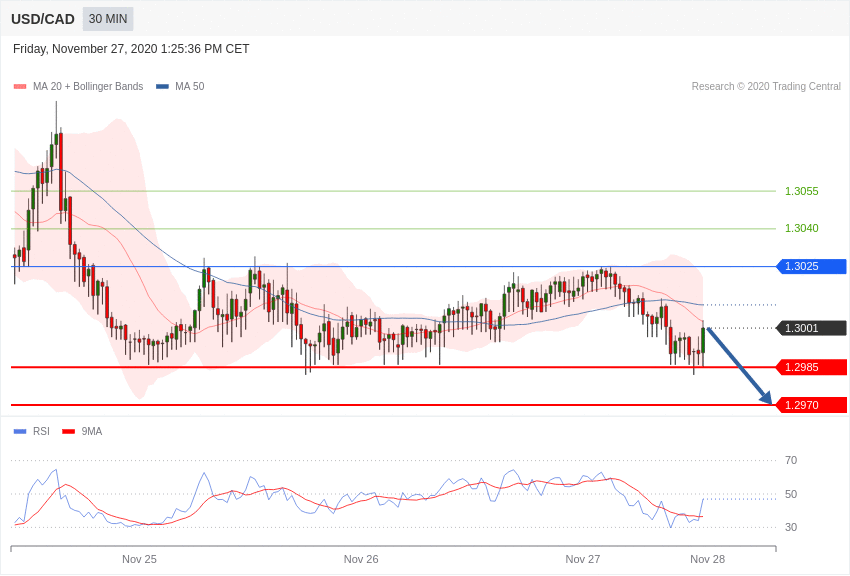Click the RSI 50 level label
Image resolution: width=850 pixels, height=576 pixels.
[791, 494]
